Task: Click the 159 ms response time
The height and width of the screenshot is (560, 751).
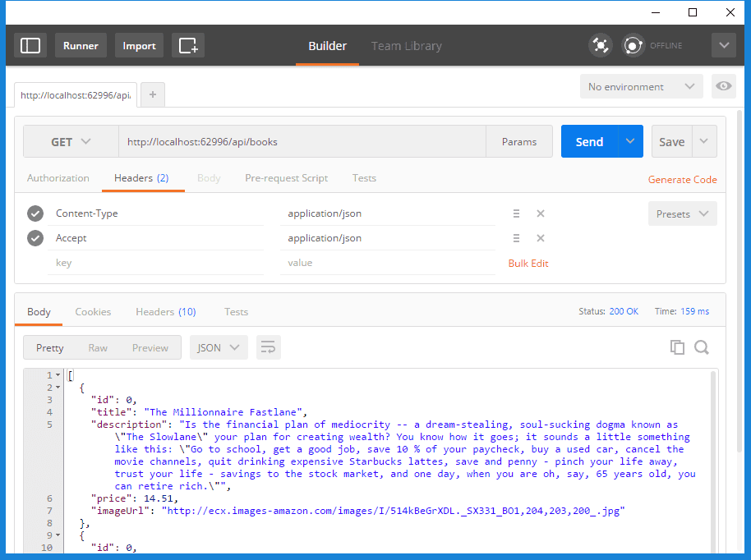Action: (x=694, y=311)
